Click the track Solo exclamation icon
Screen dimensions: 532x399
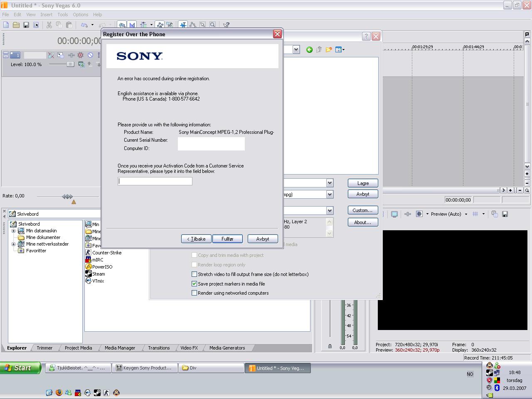pos(99,55)
